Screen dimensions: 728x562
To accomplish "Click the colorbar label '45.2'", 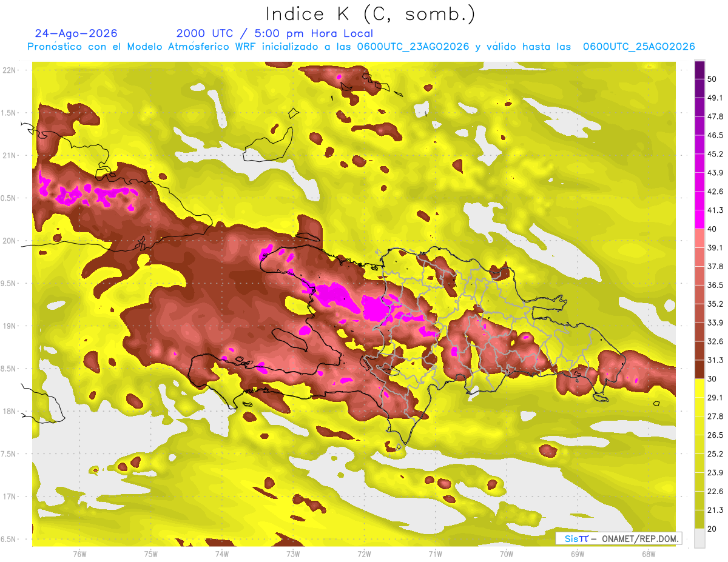I will tap(715, 154).
